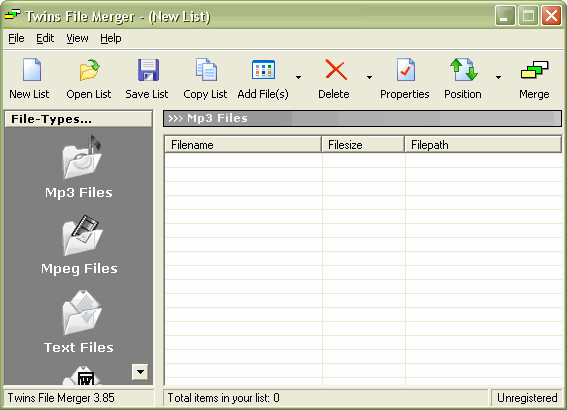Change order with Position arrows icon
This screenshot has height=410, width=567.
tap(464, 69)
